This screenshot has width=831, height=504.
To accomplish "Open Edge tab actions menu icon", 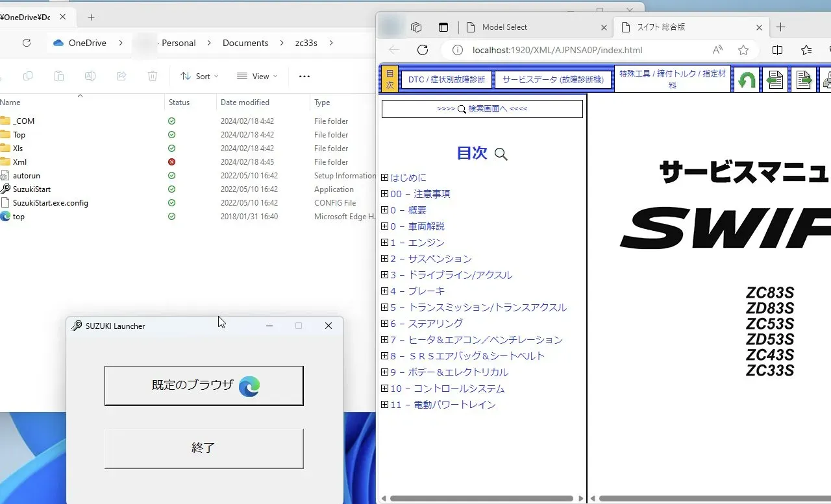I will click(443, 27).
